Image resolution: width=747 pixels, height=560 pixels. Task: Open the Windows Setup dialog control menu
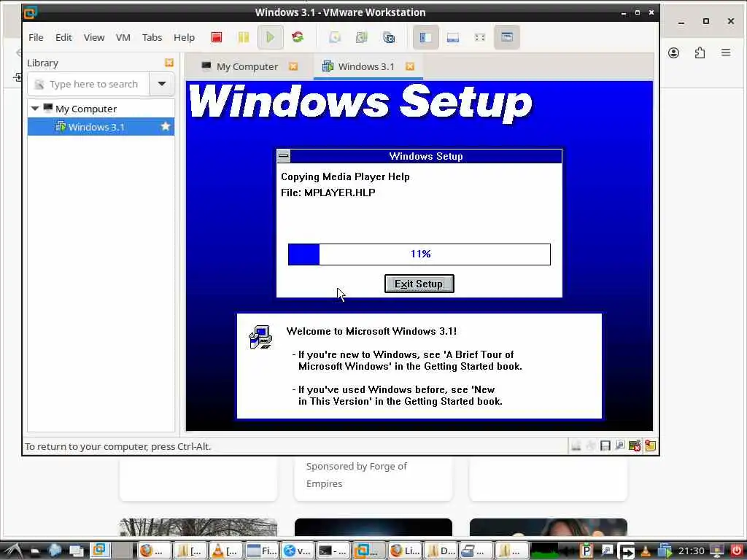click(x=284, y=156)
